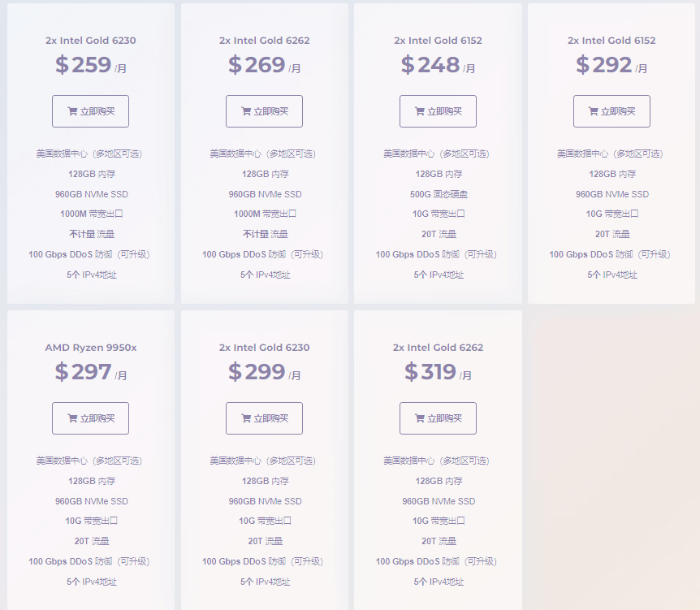This screenshot has height=610, width=700.
Task: Click cart icon on $299 plan button
Action: pyautogui.click(x=246, y=418)
